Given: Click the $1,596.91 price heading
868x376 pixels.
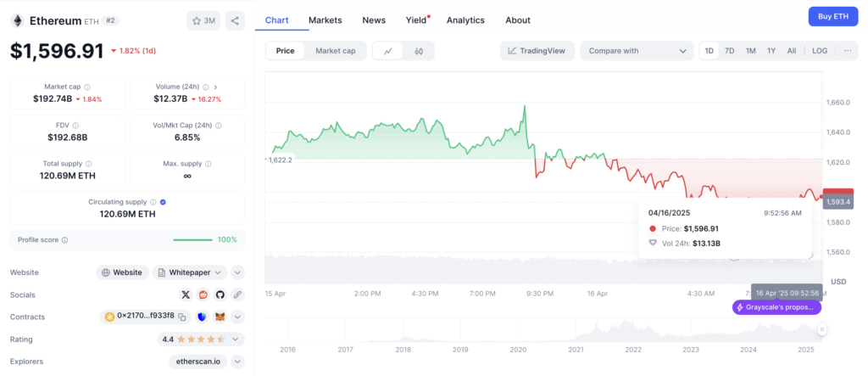Looking at the screenshot, I should click(x=57, y=51).
